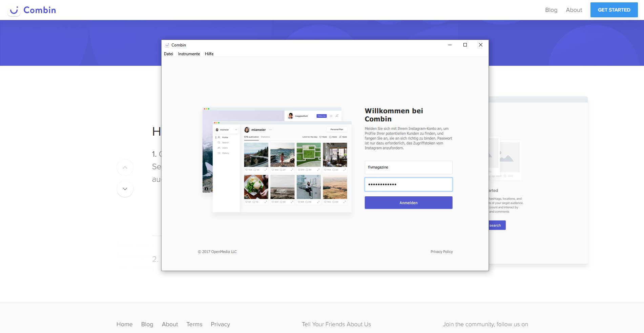Close the Combin app window
644x333 pixels.
point(480,45)
